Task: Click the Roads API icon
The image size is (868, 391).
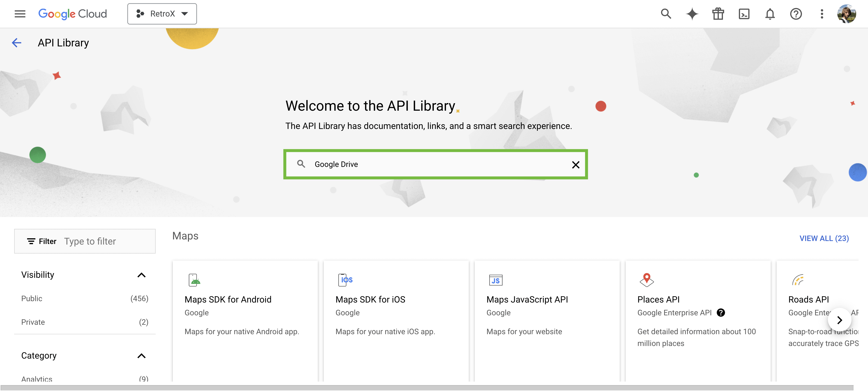Action: [798, 280]
